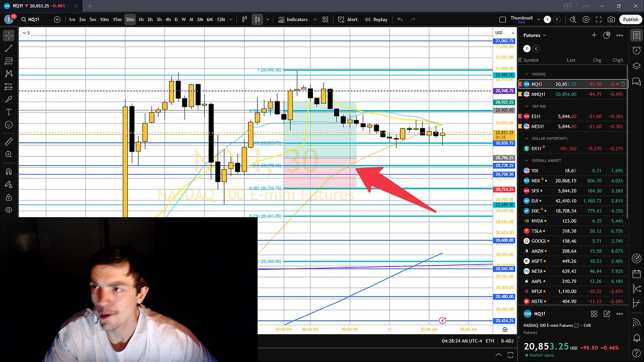The width and height of the screenshot is (644, 362).
Task: Toggle the ETH session button
Action: click(x=490, y=341)
